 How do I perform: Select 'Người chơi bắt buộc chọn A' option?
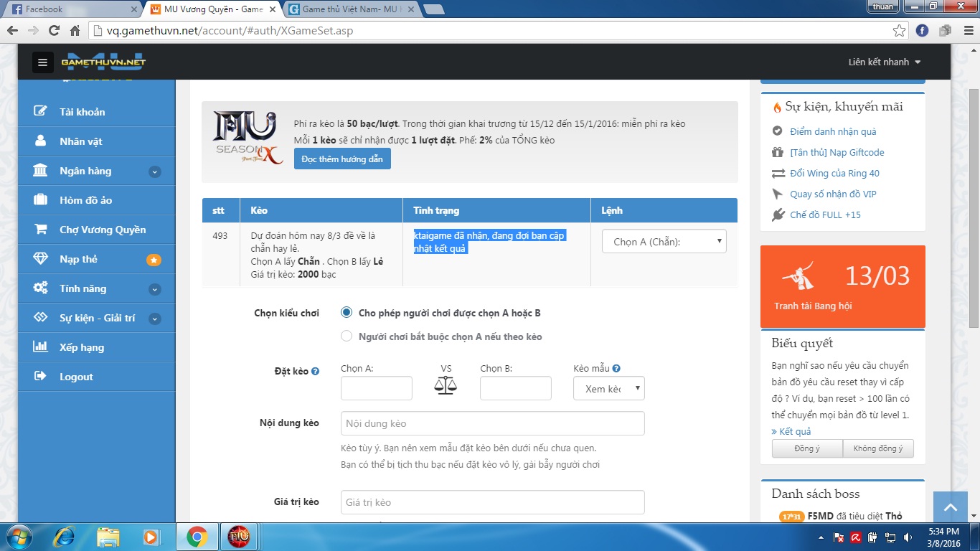click(x=347, y=336)
